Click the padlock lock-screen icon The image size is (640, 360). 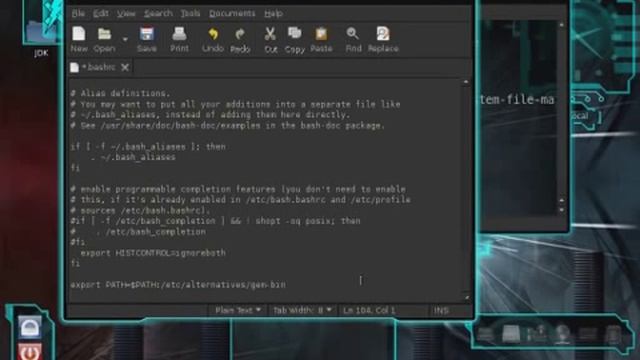point(29,327)
